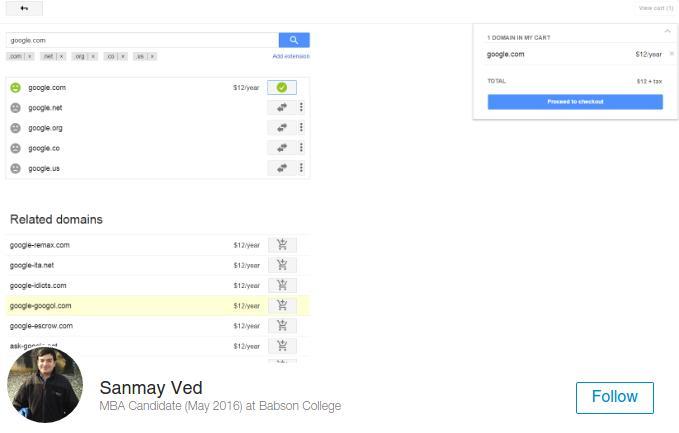
Task: Click transfer arrows icon for google.org
Action: pos(282,128)
